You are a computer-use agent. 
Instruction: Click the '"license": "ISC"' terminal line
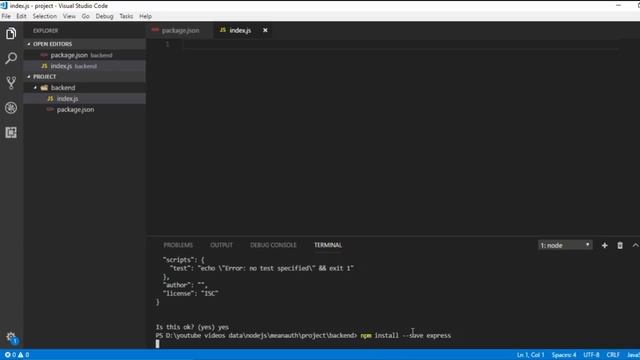pyautogui.click(x=190, y=293)
